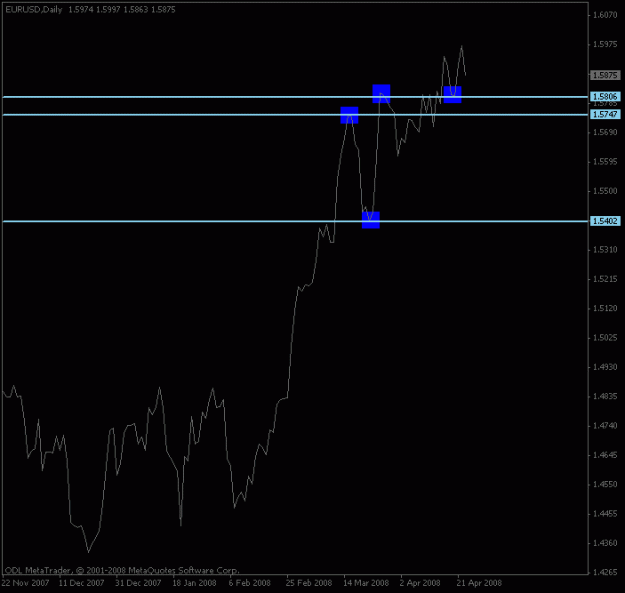
Task: Click the 6 Feb 2008 date label
Action: (250, 583)
